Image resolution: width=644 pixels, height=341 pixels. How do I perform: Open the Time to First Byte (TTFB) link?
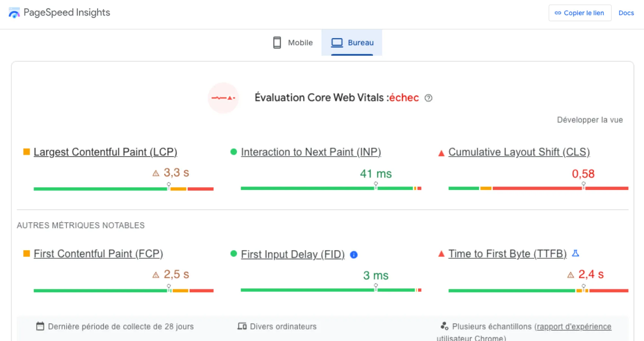pyautogui.click(x=508, y=253)
